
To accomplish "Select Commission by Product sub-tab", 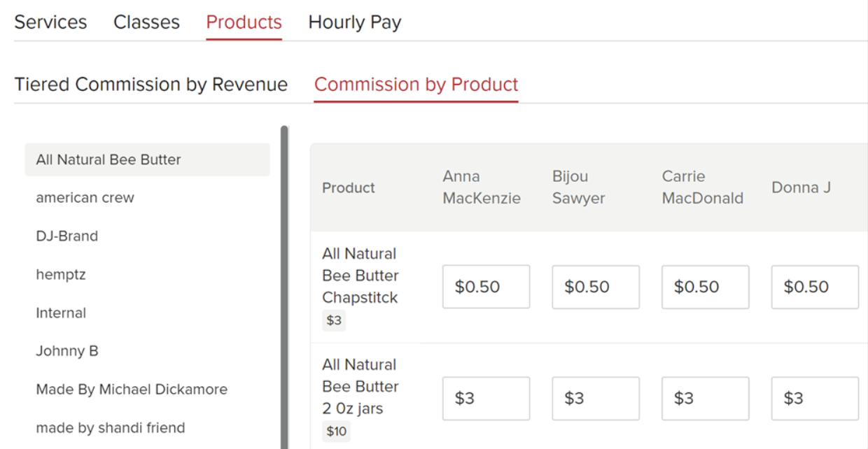I will pyautogui.click(x=416, y=85).
